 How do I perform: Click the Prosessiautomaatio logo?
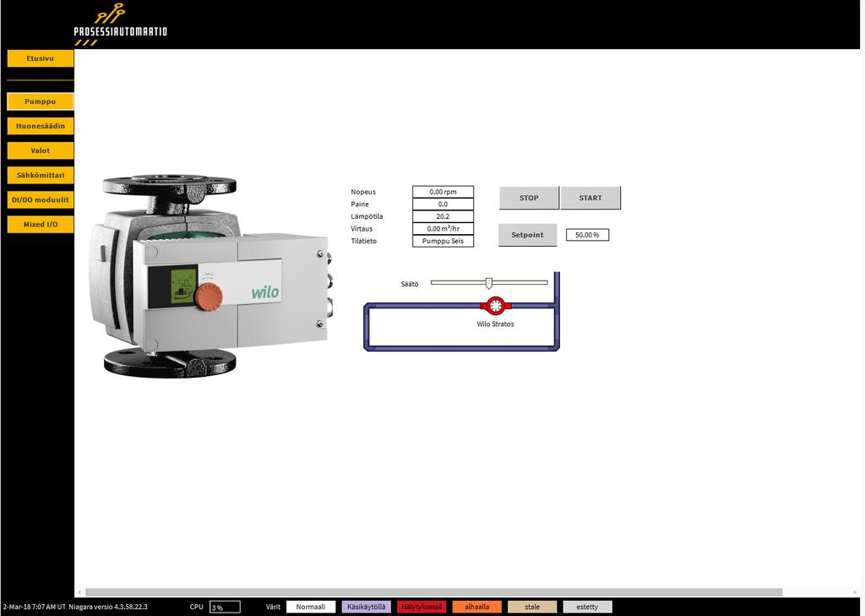click(120, 25)
